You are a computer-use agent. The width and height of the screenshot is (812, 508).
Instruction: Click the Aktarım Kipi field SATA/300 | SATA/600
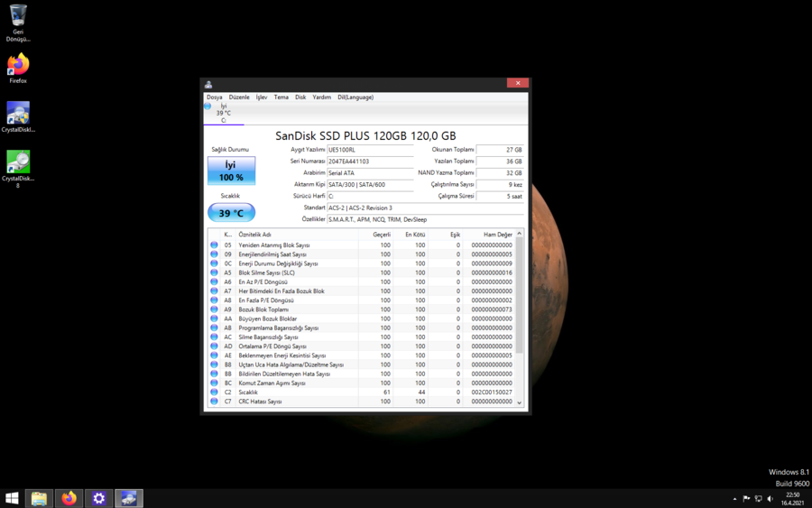pos(370,184)
